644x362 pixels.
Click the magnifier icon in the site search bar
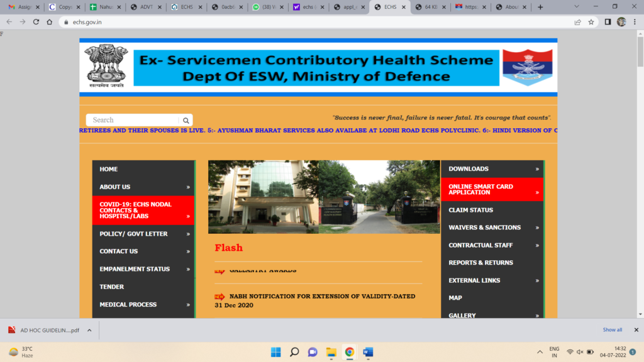186,119
